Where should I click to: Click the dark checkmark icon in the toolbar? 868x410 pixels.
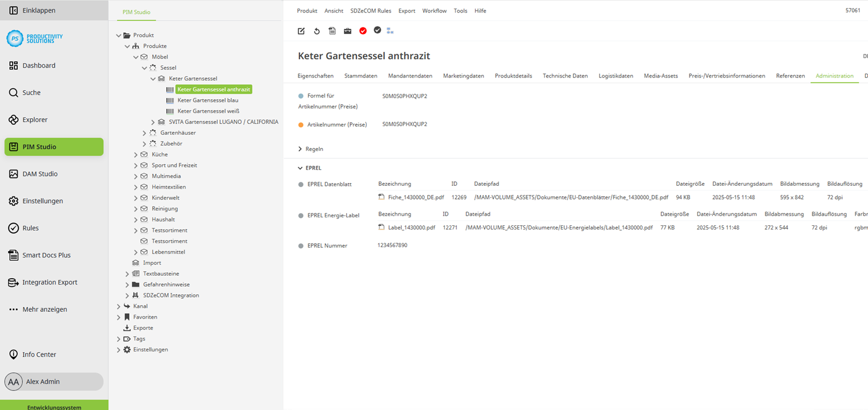click(377, 31)
